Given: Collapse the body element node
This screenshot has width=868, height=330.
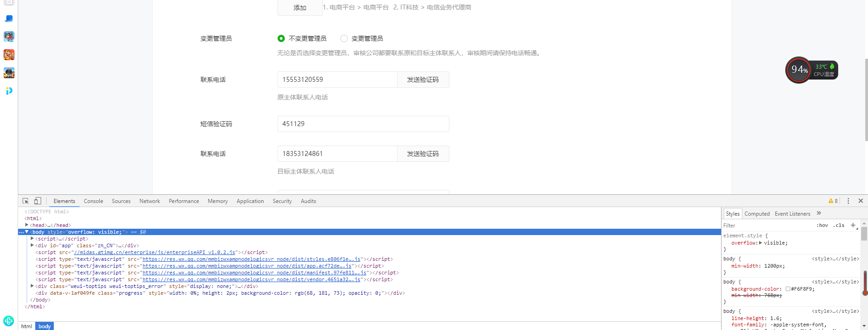Looking at the screenshot, I should pos(27,231).
